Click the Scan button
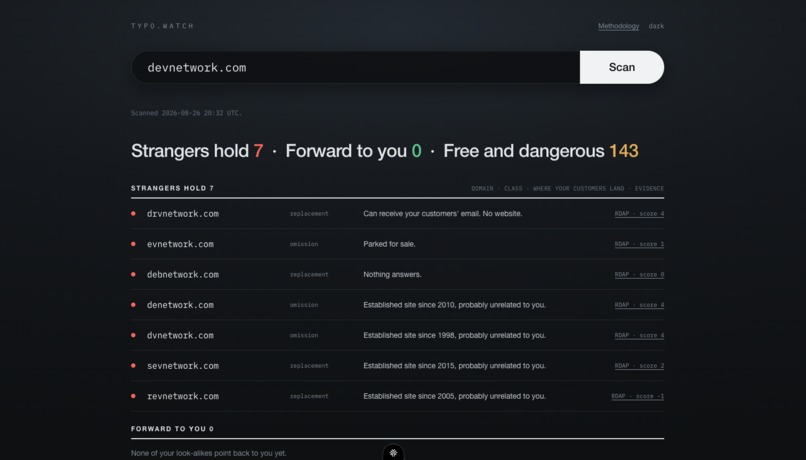Screen dimensions: 806x460 pos(621,67)
